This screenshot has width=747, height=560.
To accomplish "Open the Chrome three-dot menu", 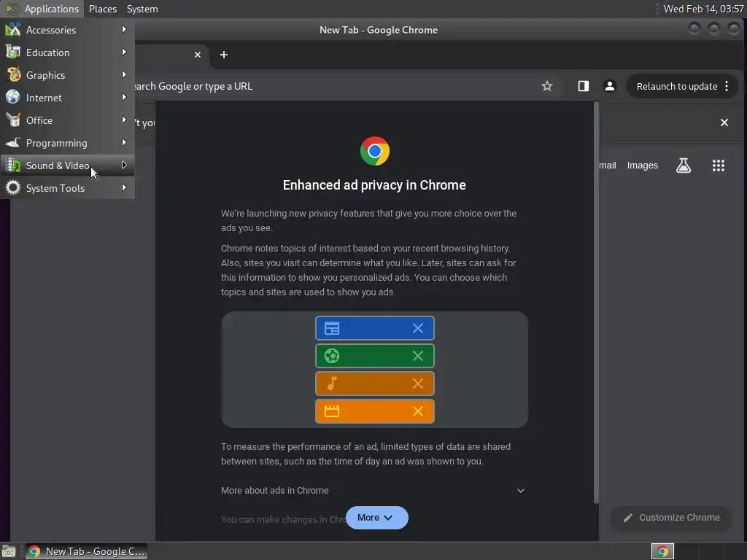I will (x=727, y=86).
